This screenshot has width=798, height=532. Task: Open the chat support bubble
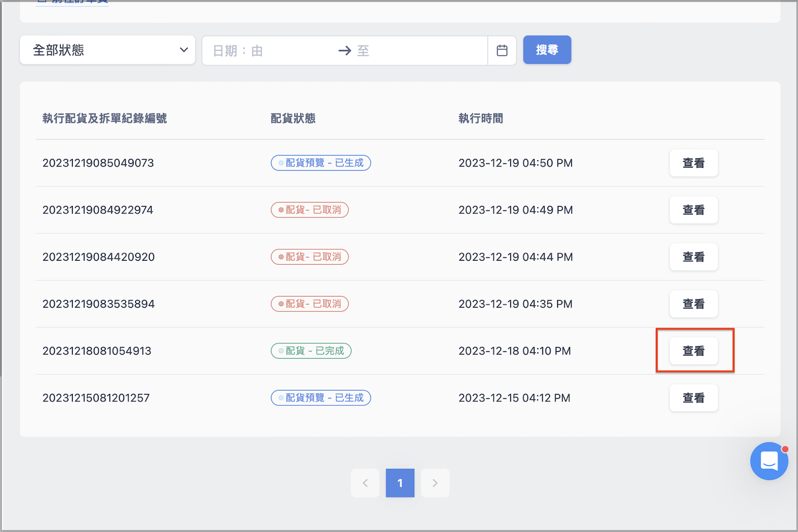click(769, 461)
